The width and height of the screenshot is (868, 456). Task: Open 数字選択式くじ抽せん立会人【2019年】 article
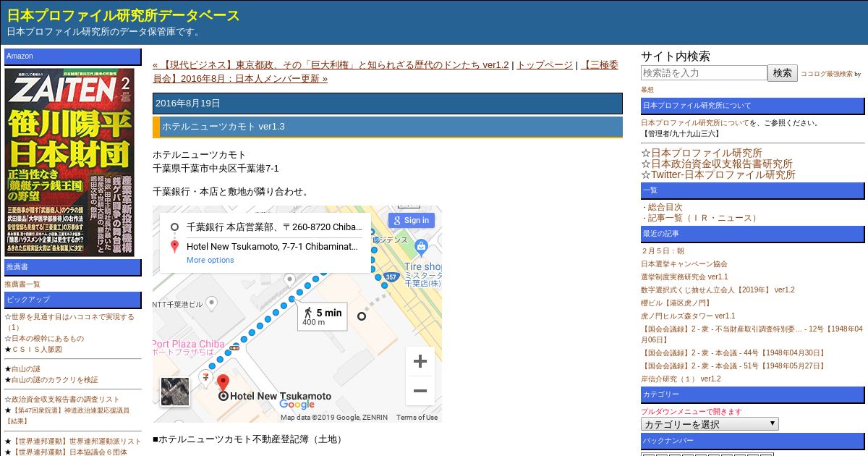718,290
